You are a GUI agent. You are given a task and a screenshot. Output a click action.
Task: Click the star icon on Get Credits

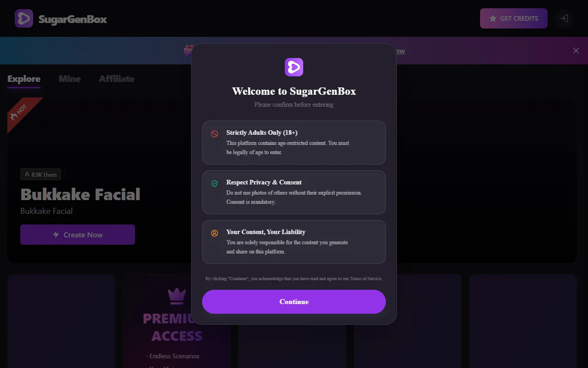[493, 18]
